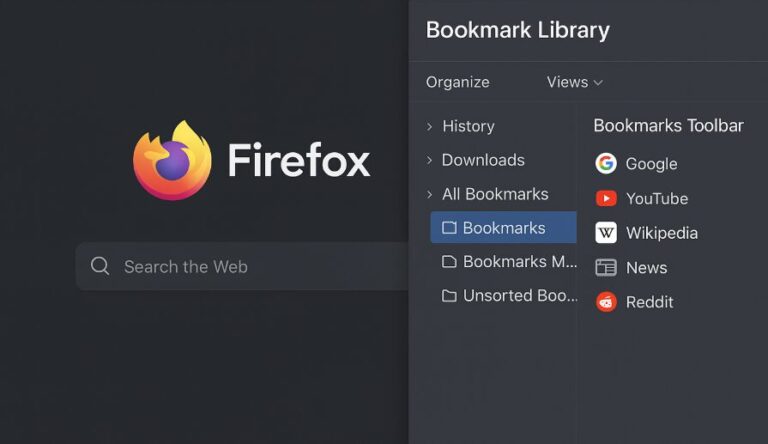The width and height of the screenshot is (768, 444).
Task: Open the Organize menu
Action: click(457, 82)
